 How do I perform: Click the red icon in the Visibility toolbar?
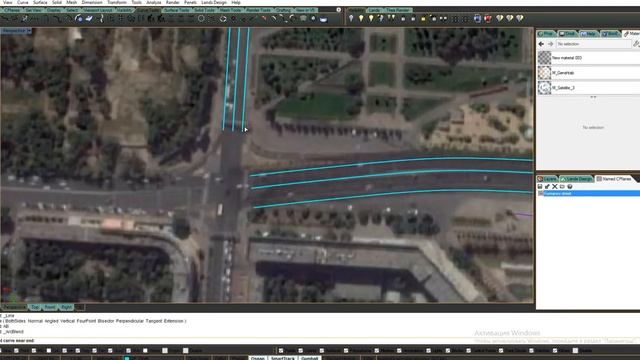click(488, 18)
